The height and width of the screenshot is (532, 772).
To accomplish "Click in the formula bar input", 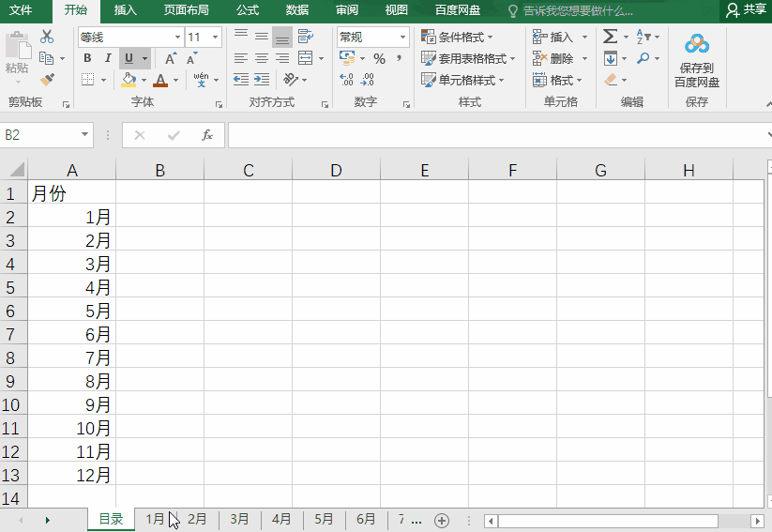I will pos(496,134).
